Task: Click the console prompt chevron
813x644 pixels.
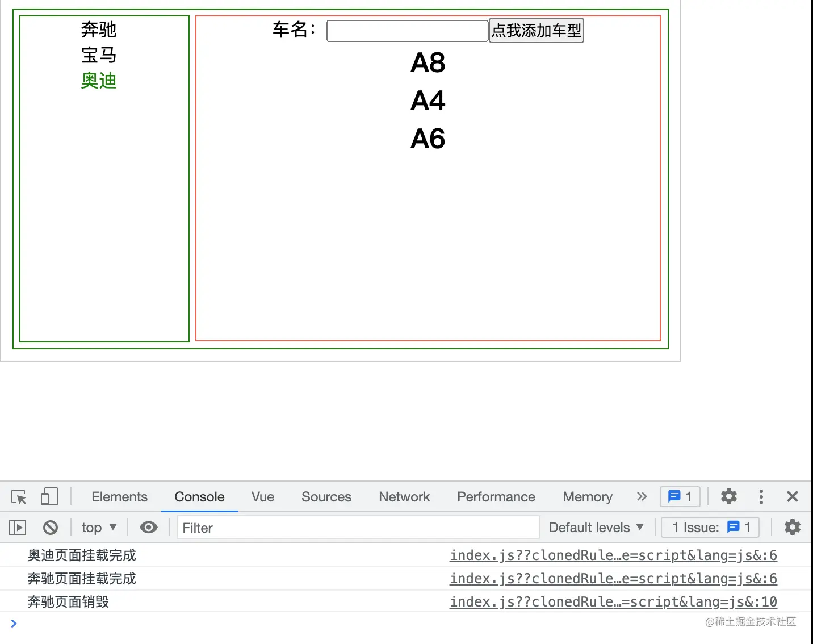Action: coord(14,624)
